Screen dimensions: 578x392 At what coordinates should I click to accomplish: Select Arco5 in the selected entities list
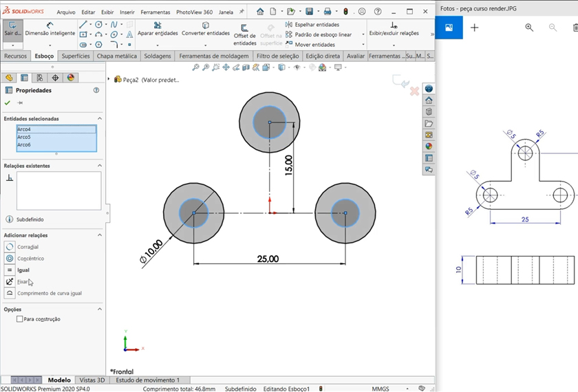[x=24, y=137]
